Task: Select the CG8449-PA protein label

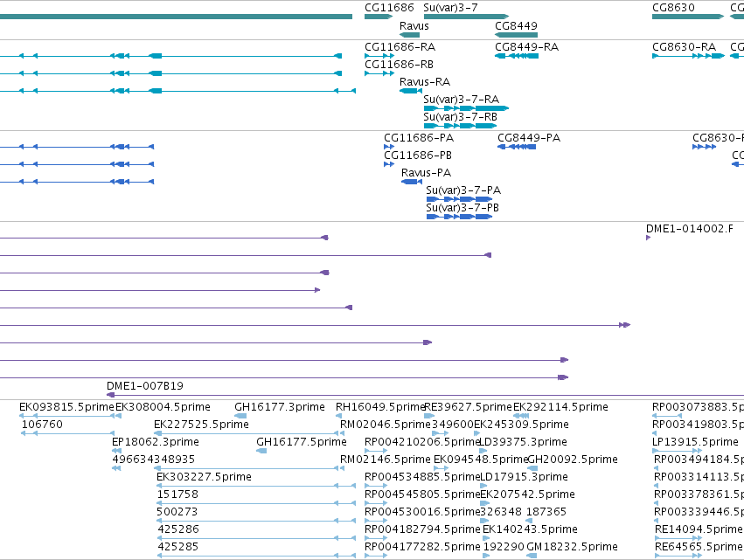Action: point(529,138)
